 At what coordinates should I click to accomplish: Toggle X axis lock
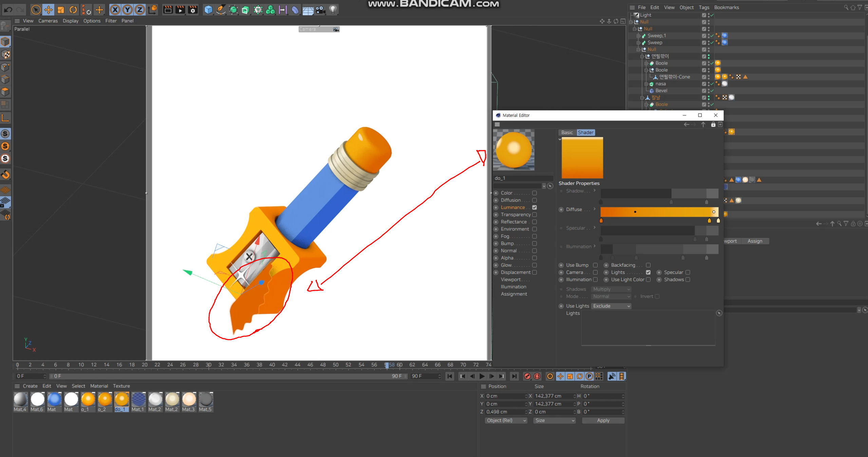point(115,10)
